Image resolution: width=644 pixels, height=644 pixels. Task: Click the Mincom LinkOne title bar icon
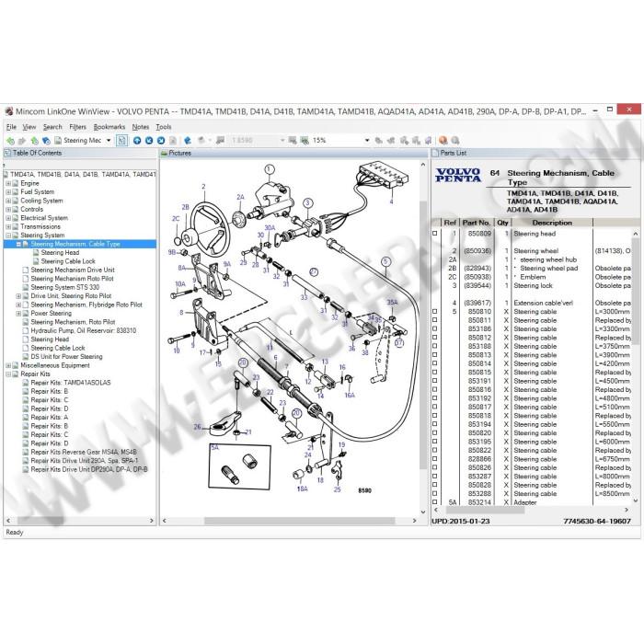(x=9, y=111)
